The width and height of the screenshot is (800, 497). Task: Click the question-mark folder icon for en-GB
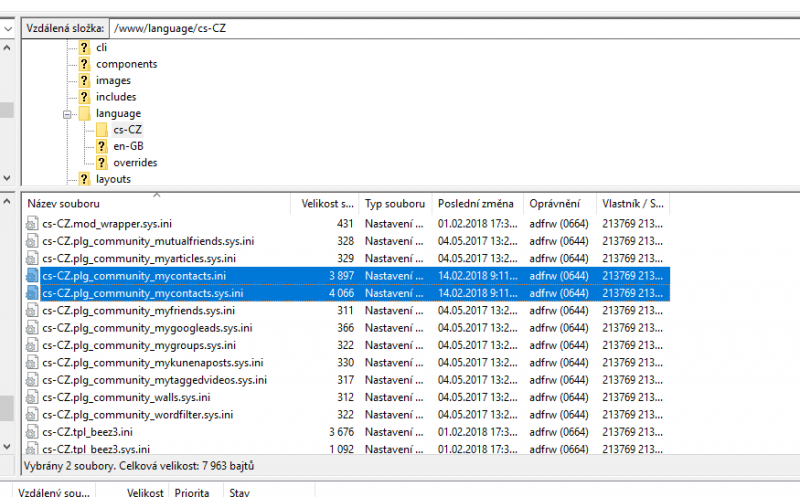pyautogui.click(x=102, y=146)
